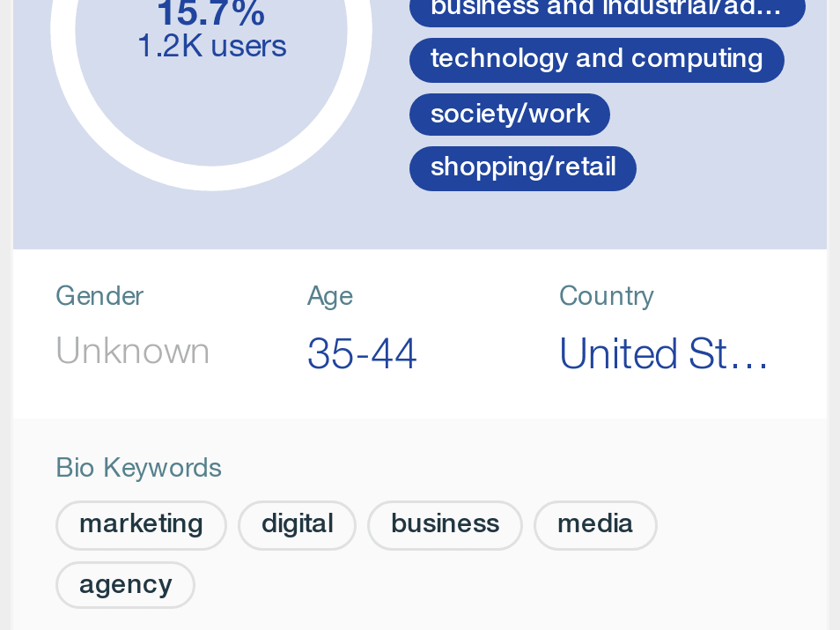Click the Bio Keywords heading
840x630 pixels.
coord(138,467)
